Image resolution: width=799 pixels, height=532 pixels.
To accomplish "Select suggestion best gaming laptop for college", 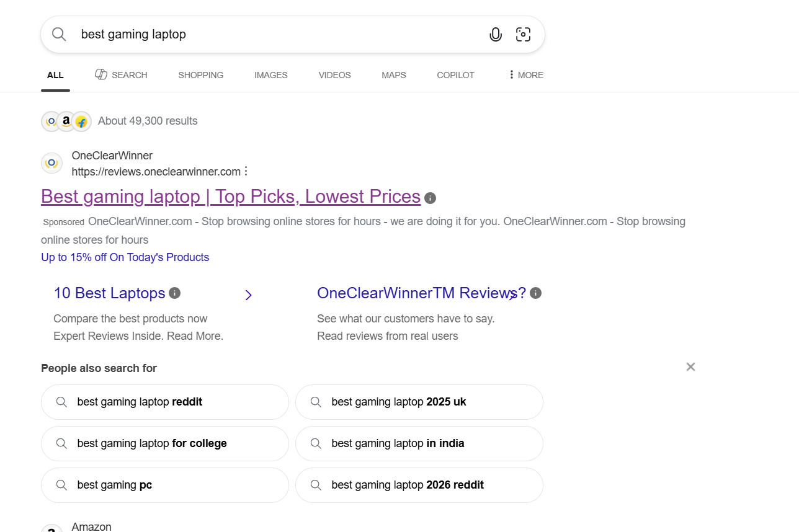I will point(165,443).
